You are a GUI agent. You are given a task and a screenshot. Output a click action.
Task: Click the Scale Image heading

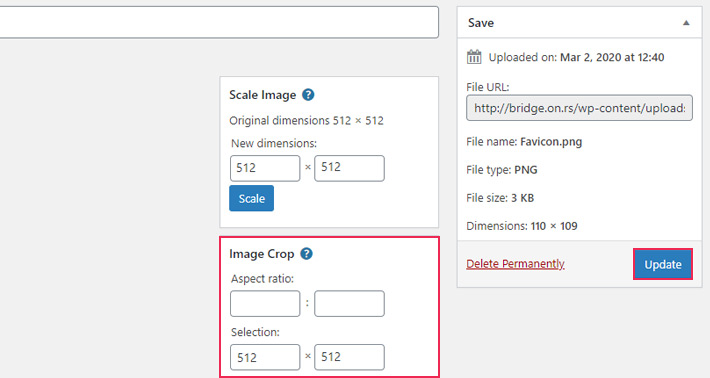[263, 95]
